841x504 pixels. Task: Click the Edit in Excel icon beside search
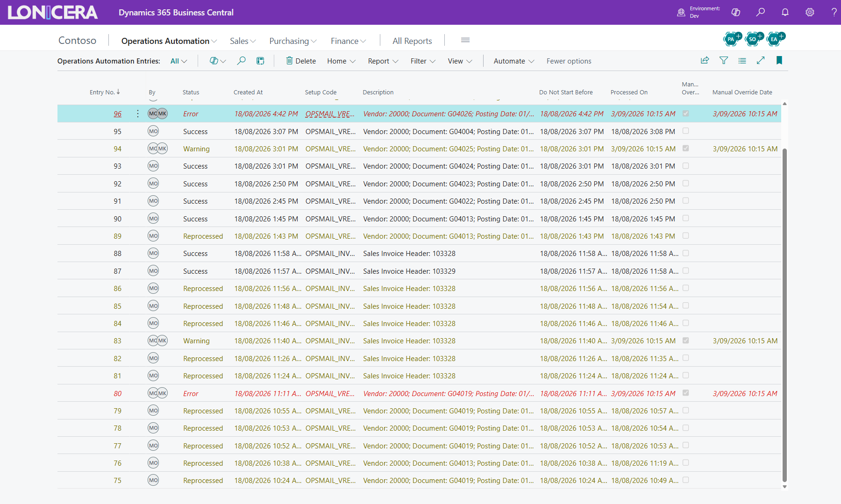[260, 61]
